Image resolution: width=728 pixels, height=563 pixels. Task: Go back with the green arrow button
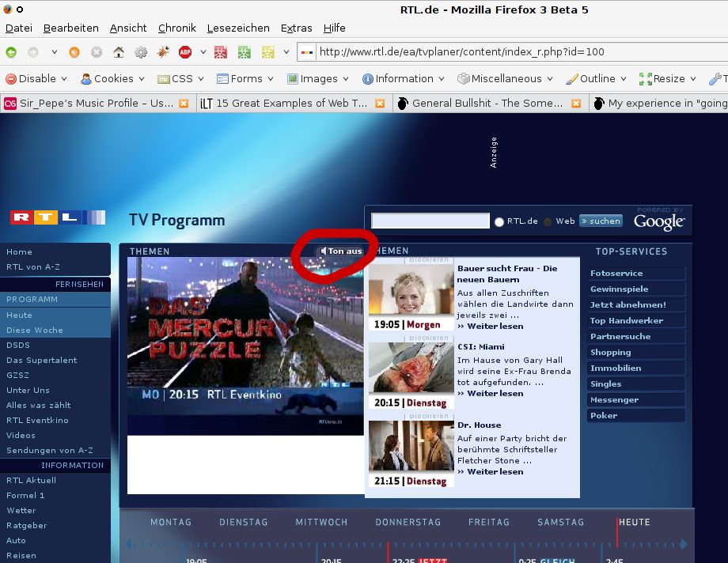pyautogui.click(x=11, y=52)
